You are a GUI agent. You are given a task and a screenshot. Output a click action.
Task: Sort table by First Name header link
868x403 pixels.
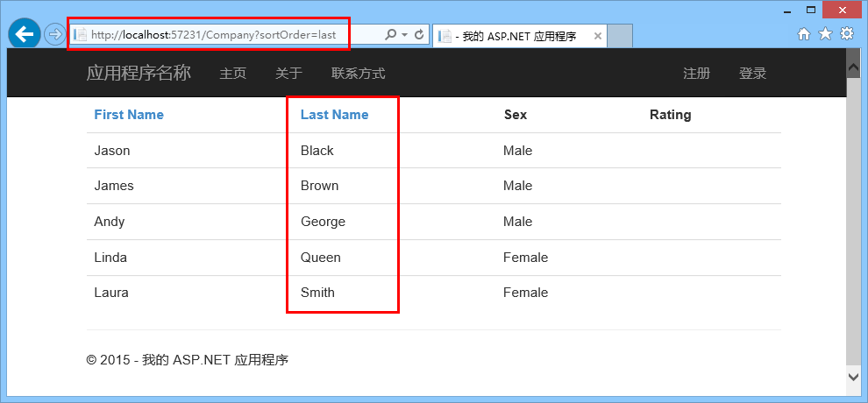tap(129, 115)
